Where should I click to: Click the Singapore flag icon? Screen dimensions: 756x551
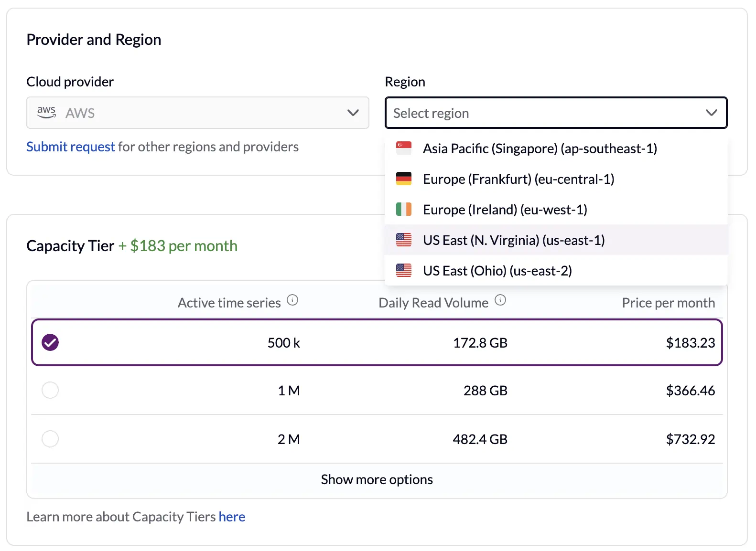404,148
